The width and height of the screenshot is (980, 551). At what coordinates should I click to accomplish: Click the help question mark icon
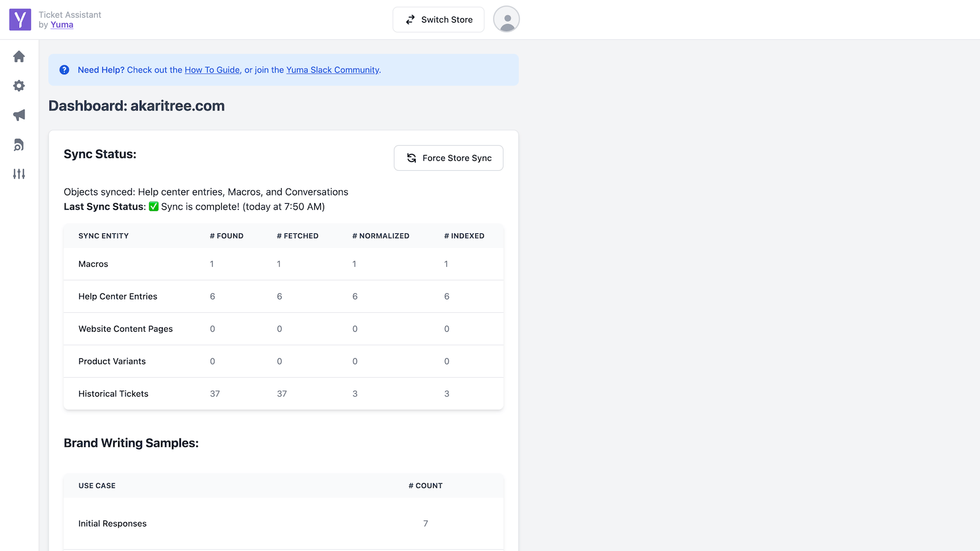(x=64, y=70)
